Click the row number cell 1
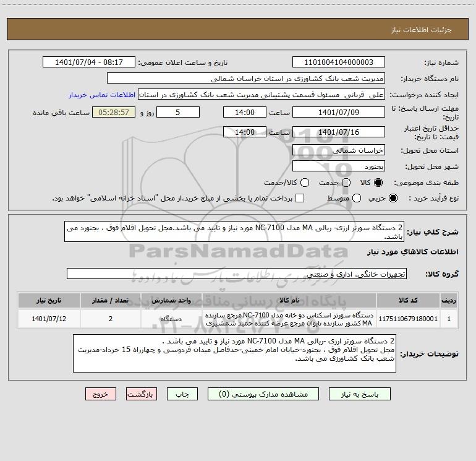Screen dimensions: 476x461 coord(449,319)
